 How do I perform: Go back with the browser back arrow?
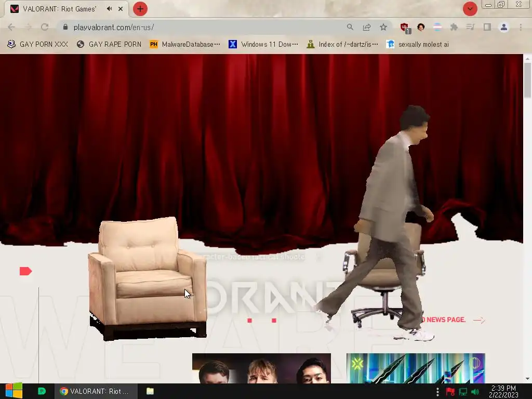11,27
